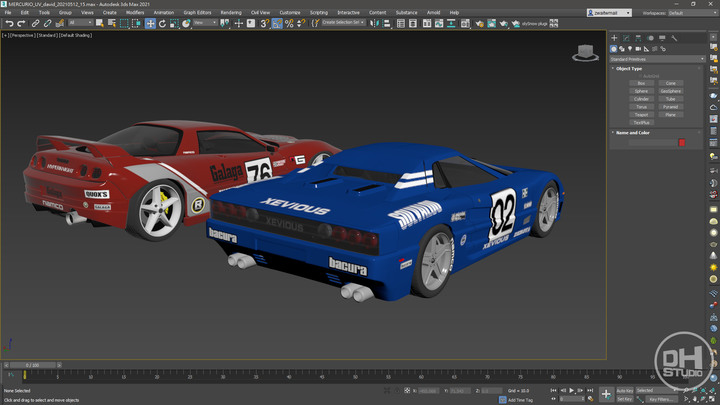Toggle Window/Crossing selection mode

(136, 23)
